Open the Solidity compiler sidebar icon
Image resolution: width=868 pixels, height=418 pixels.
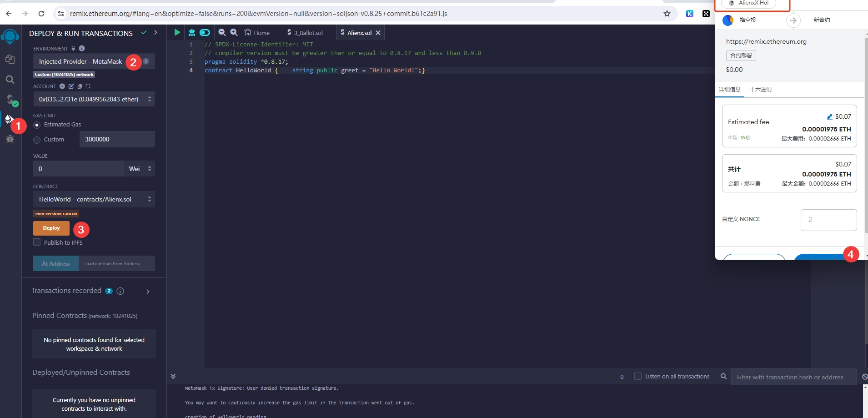point(10,100)
